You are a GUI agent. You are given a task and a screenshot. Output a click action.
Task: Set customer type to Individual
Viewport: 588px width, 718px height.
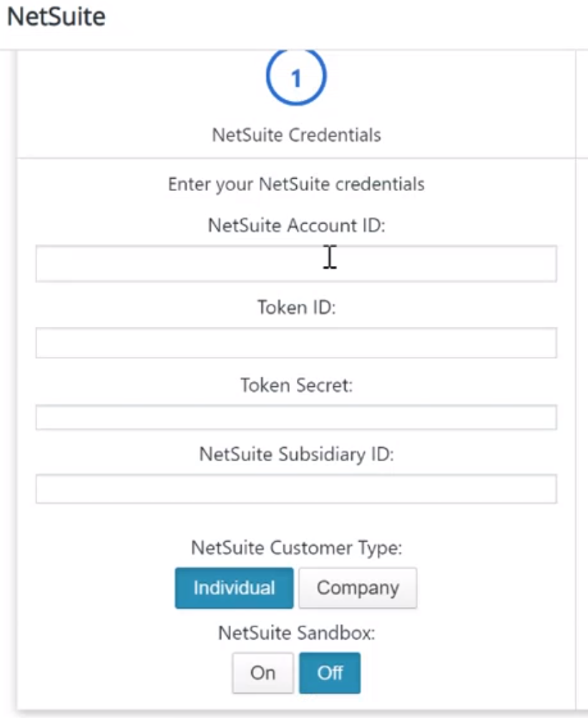[x=234, y=588]
